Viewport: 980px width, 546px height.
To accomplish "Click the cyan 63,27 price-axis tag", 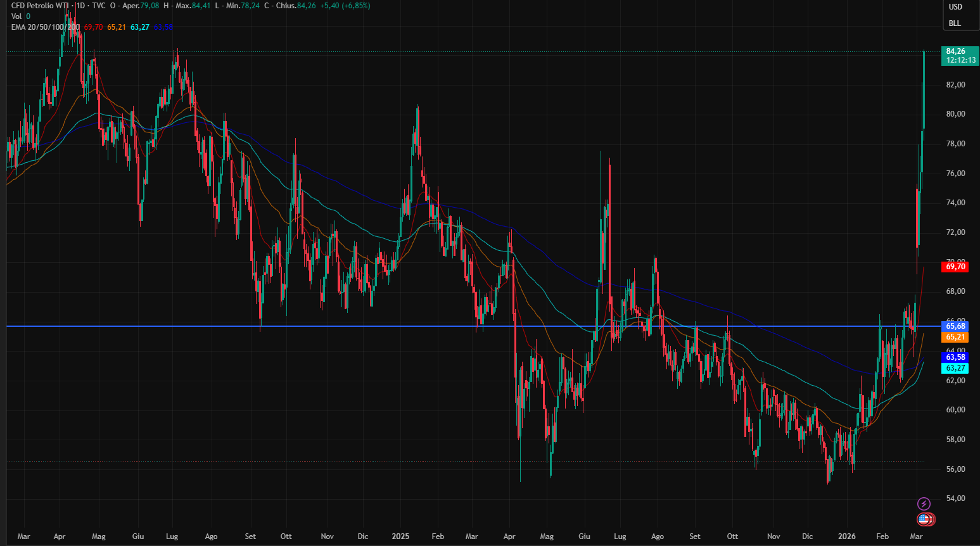I will pos(955,368).
